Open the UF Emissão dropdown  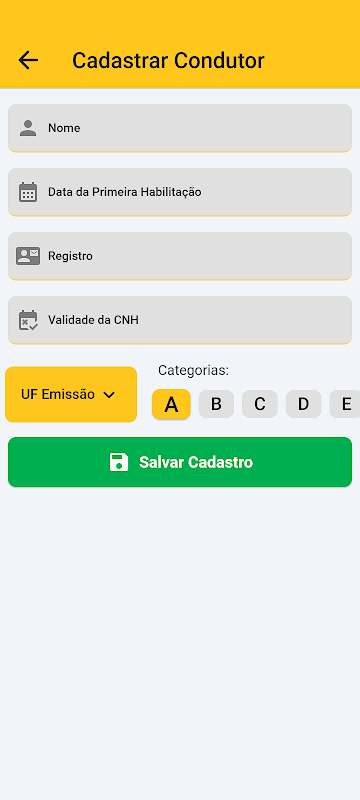point(71,394)
